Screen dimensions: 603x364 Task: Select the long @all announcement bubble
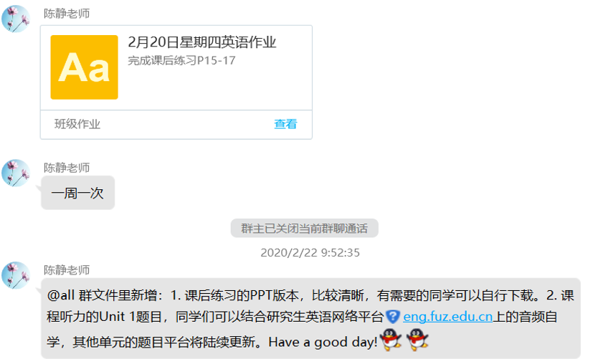[x=310, y=318]
